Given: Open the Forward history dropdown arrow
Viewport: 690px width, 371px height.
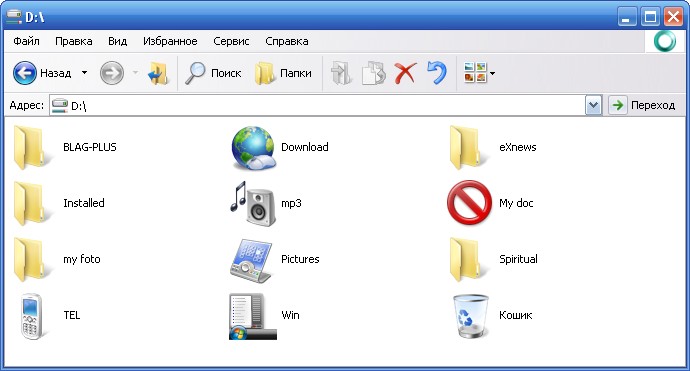Looking at the screenshot, I should coord(136,73).
